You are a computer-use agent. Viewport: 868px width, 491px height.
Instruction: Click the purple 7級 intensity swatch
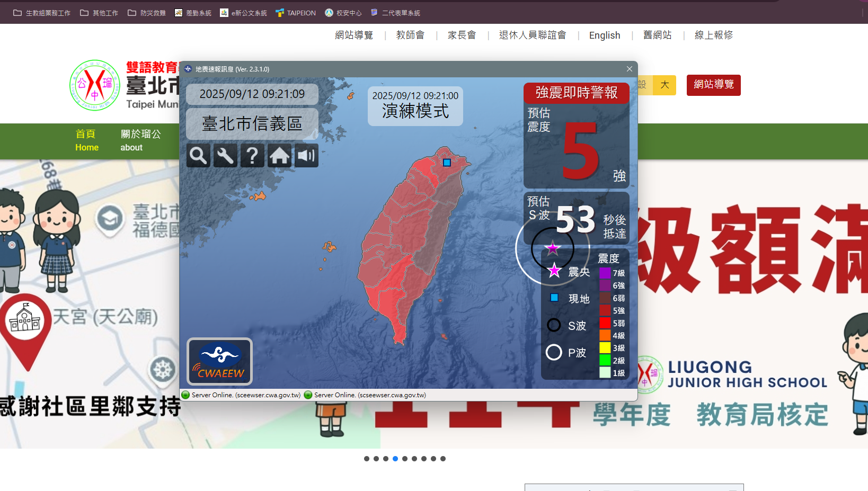point(605,273)
